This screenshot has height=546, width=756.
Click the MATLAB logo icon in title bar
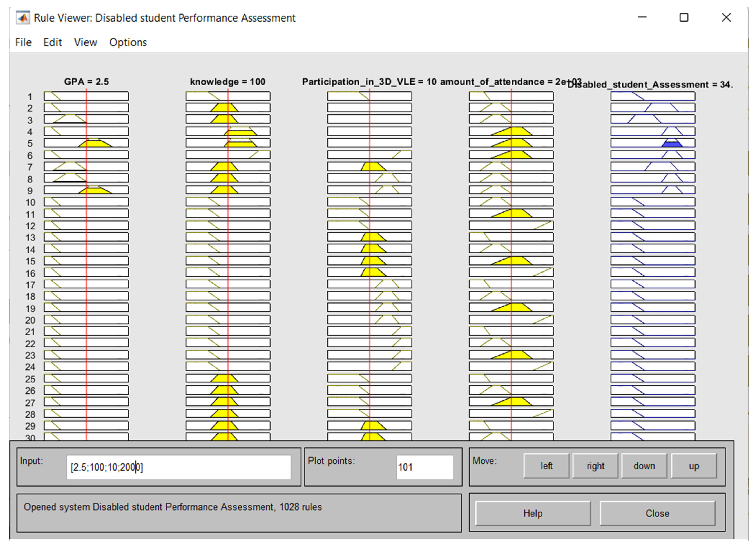click(23, 18)
